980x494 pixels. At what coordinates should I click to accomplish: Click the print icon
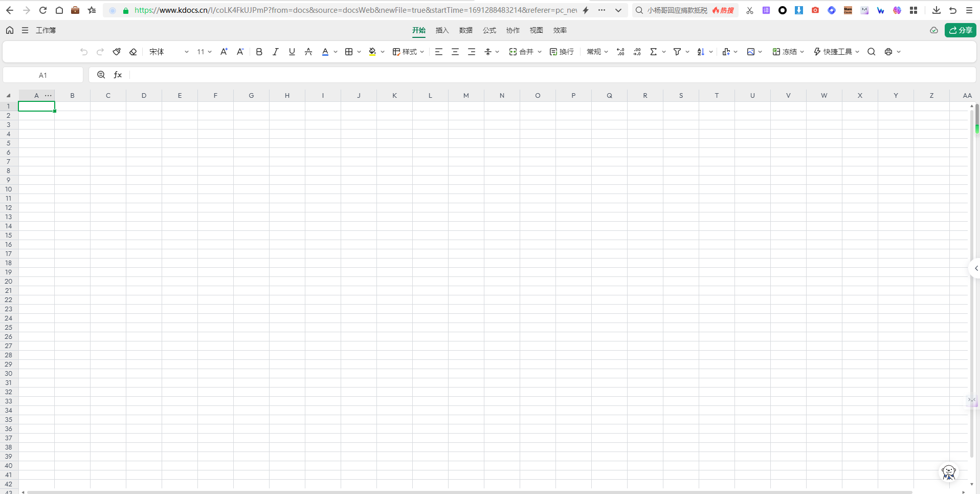(x=888, y=52)
